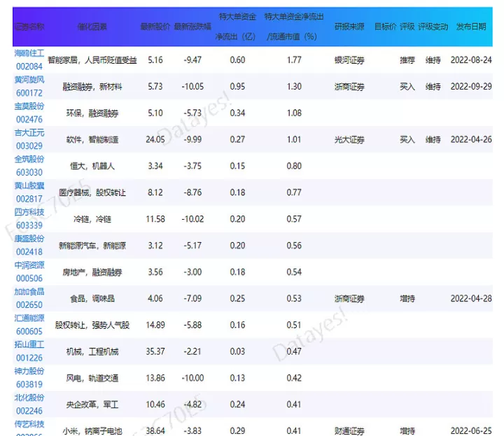Select catalyst text 新能源汽车，新能源
Image resolution: width=504 pixels, height=436 pixels.
coord(92,246)
